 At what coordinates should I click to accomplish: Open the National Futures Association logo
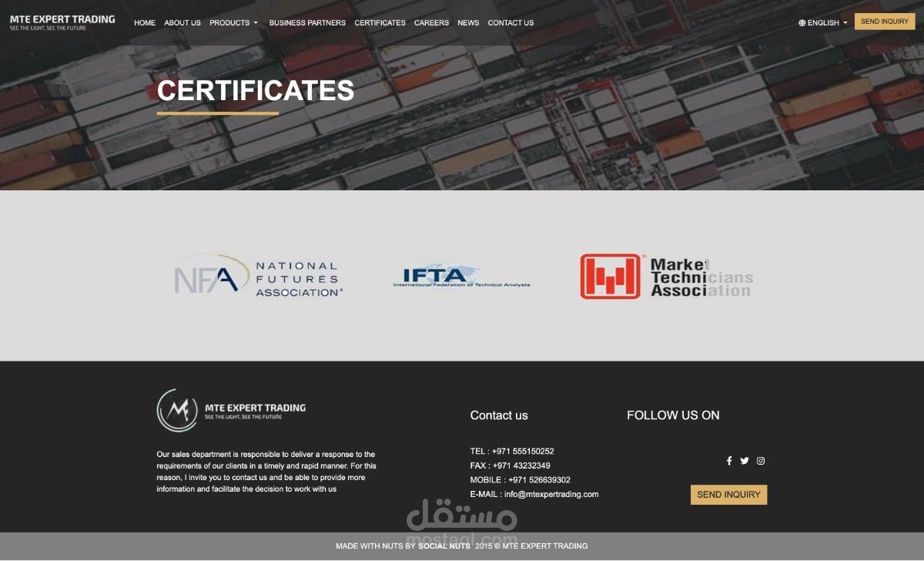[258, 277]
